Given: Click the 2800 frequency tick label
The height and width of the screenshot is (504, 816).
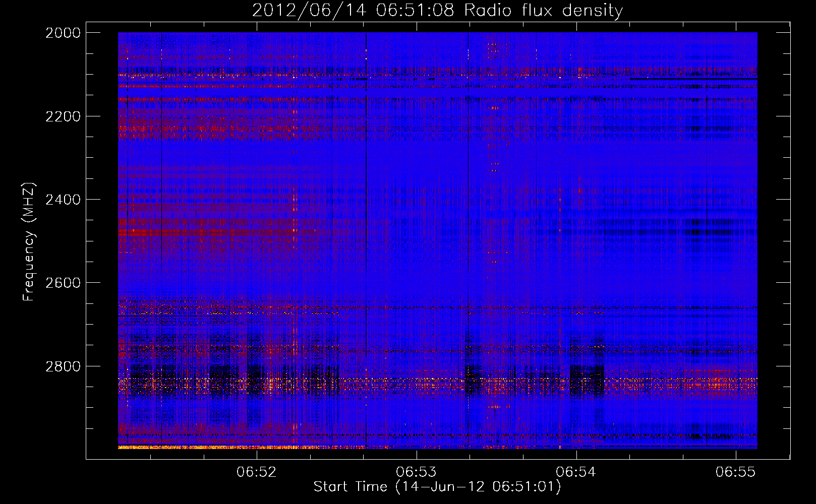Looking at the screenshot, I should pos(63,366).
